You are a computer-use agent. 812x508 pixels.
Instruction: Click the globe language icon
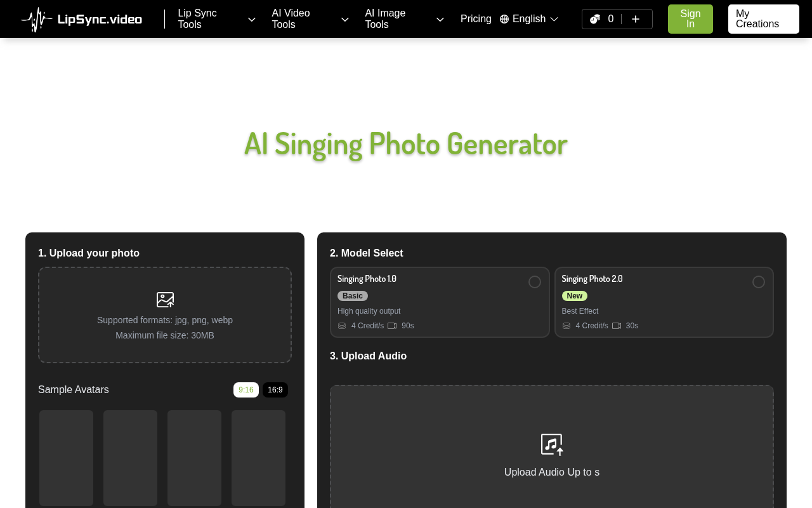(504, 19)
